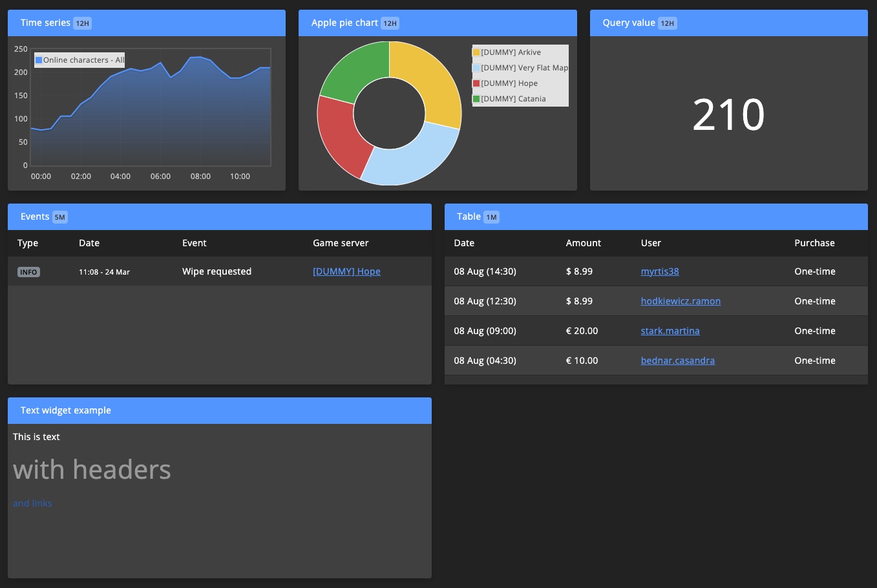
Task: Click the blue legend icon for Online characters
Action: 41,59
